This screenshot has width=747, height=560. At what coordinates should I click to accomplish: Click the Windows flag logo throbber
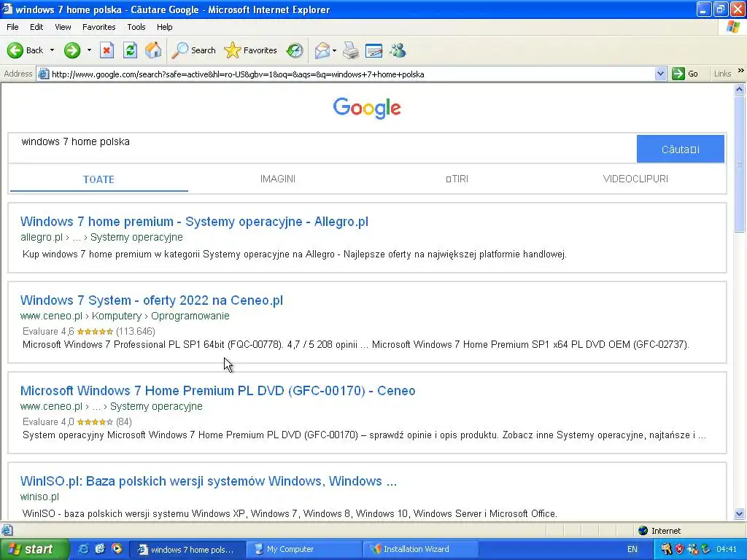click(x=733, y=27)
